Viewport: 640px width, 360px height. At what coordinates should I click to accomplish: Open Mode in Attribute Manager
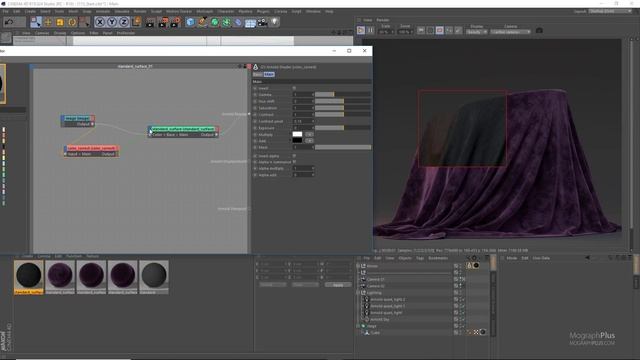(x=511, y=258)
